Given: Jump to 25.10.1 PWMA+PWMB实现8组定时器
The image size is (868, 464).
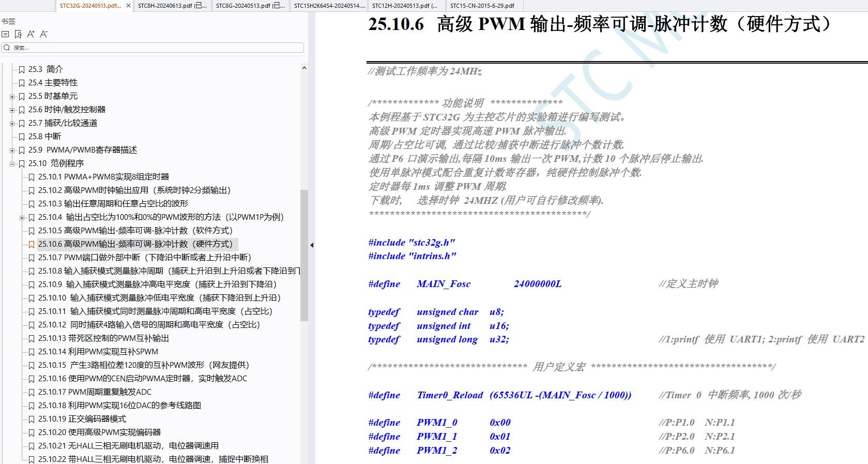Looking at the screenshot, I should pos(103,177).
